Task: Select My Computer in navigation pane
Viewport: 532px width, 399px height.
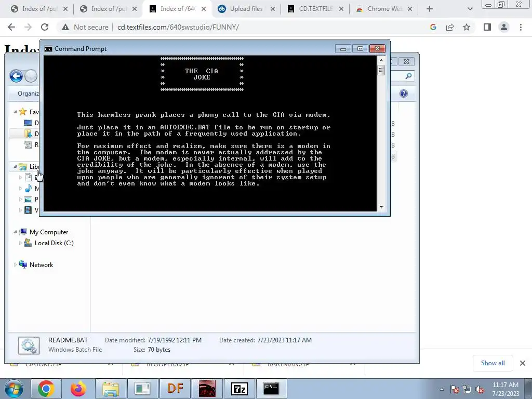Action: click(48, 232)
